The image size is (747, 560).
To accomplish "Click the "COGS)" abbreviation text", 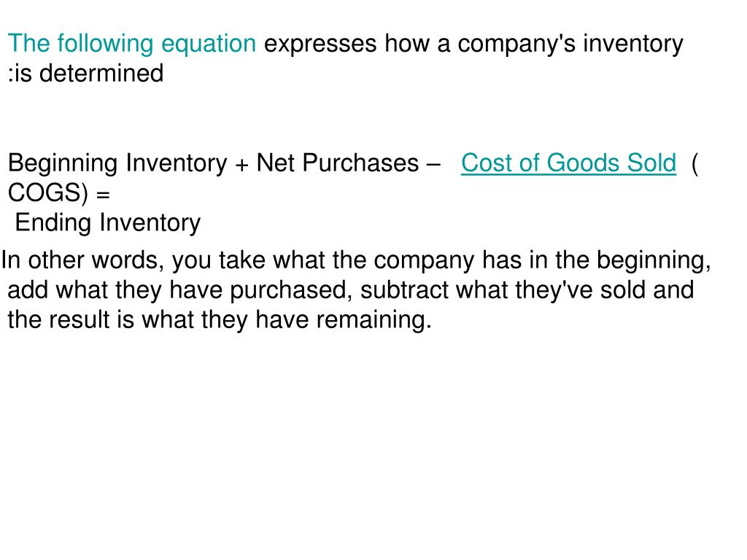I will point(48,193).
